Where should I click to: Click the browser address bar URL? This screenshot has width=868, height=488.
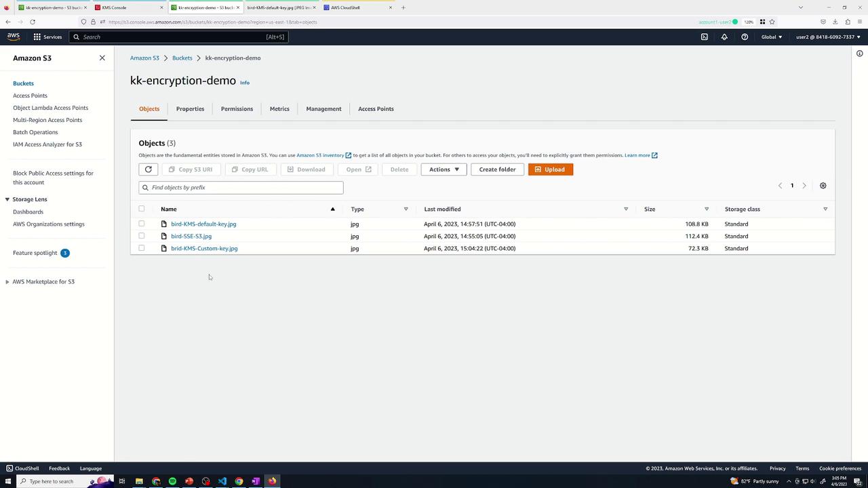pyautogui.click(x=213, y=22)
